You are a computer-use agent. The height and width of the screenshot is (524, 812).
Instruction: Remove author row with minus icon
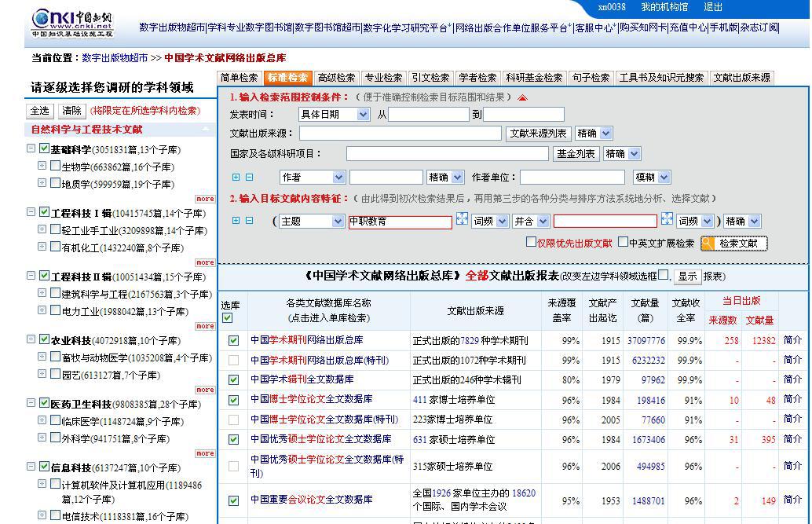coord(249,178)
